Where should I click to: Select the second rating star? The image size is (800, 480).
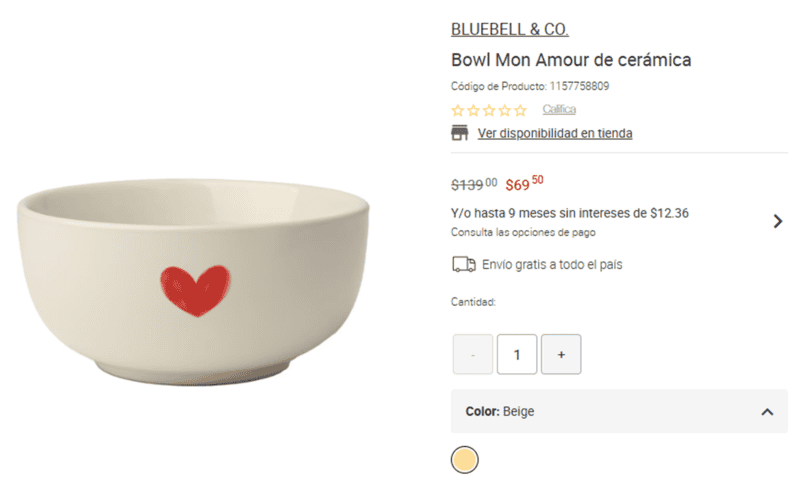click(x=473, y=110)
